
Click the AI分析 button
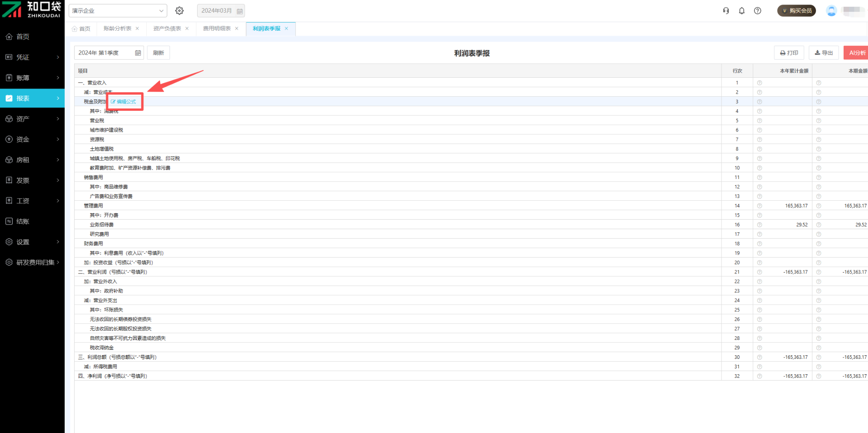pyautogui.click(x=857, y=53)
